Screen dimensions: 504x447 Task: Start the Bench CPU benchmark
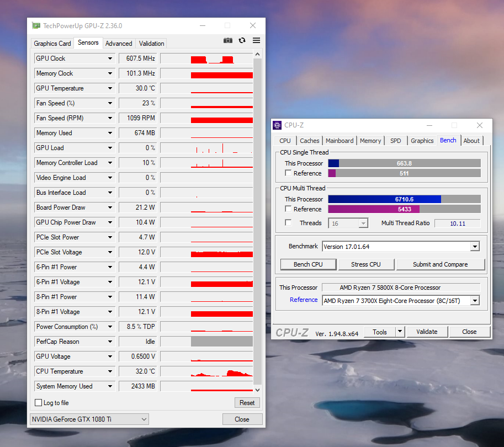[308, 264]
